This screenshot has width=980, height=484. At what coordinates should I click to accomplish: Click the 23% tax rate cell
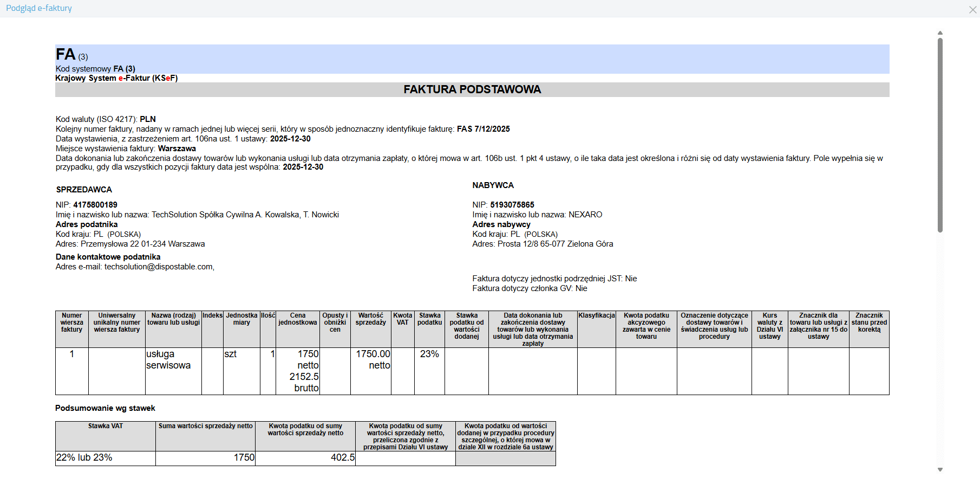click(429, 354)
